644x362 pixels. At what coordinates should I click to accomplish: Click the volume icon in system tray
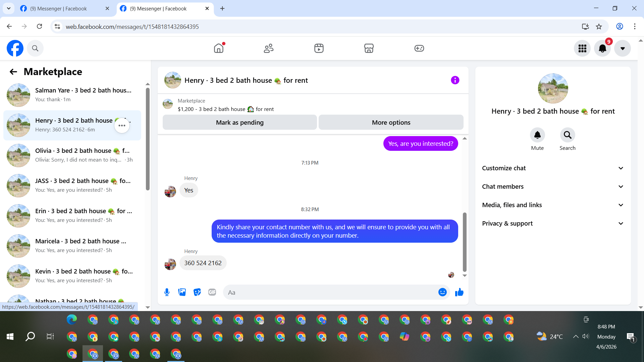coord(586,337)
